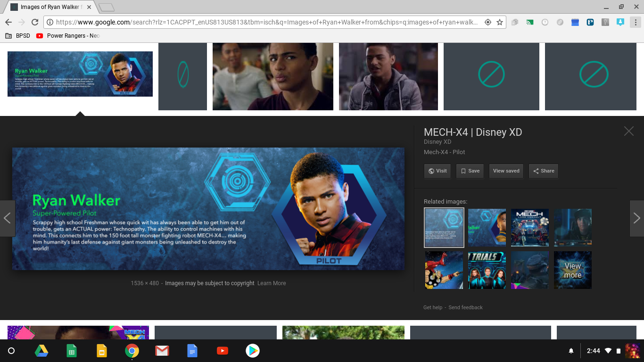The width and height of the screenshot is (644, 362).
Task: Click the Visit button
Action: (438, 171)
